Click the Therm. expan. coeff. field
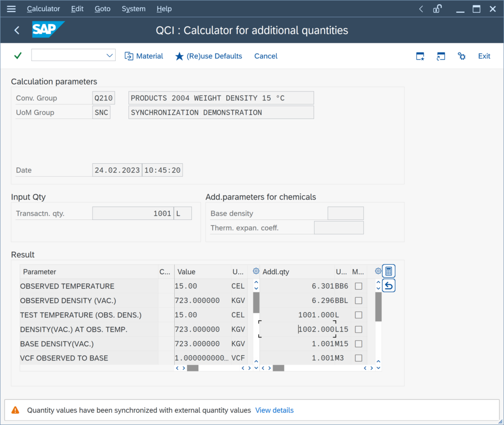 tap(339, 228)
